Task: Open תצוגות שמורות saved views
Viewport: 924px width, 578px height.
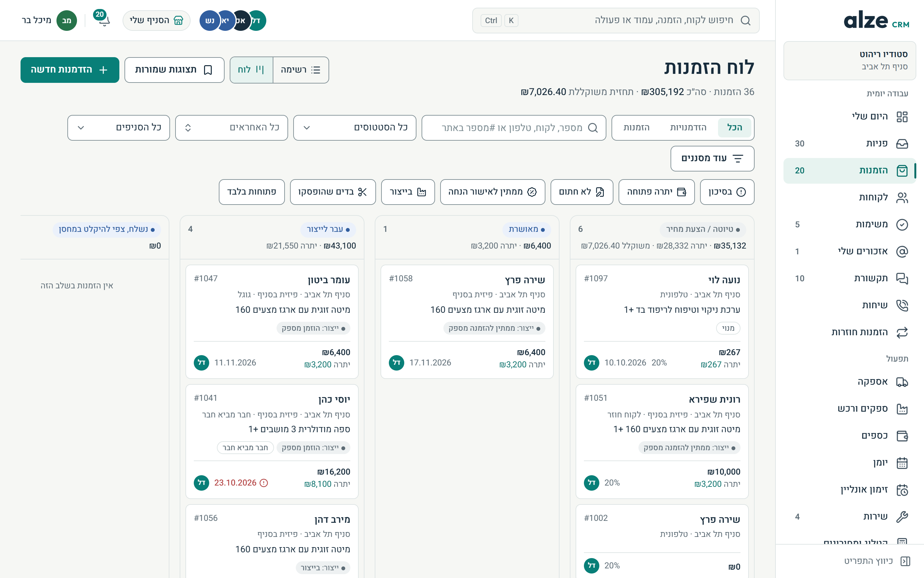Action: coord(174,70)
